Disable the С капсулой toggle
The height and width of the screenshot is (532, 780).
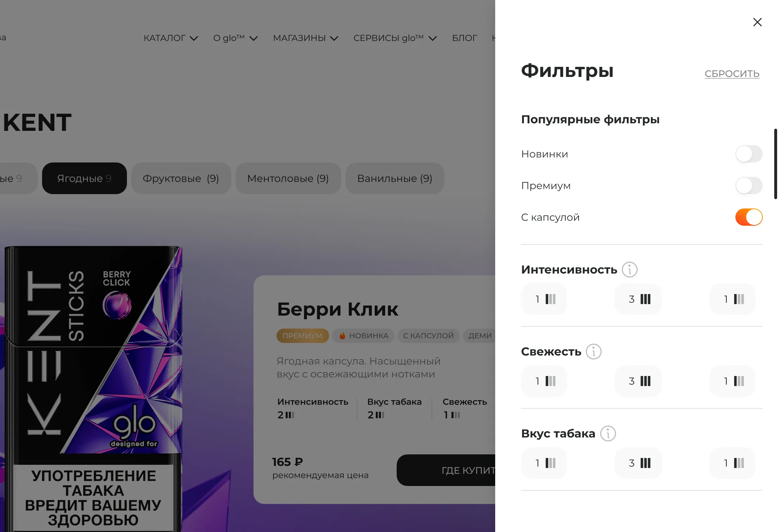tap(748, 217)
